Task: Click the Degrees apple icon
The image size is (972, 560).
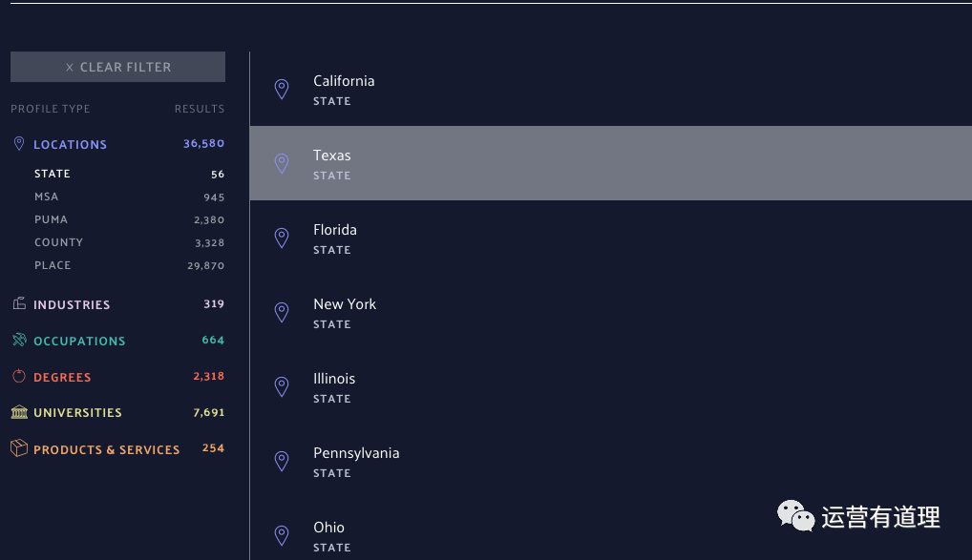Action: tap(19, 376)
